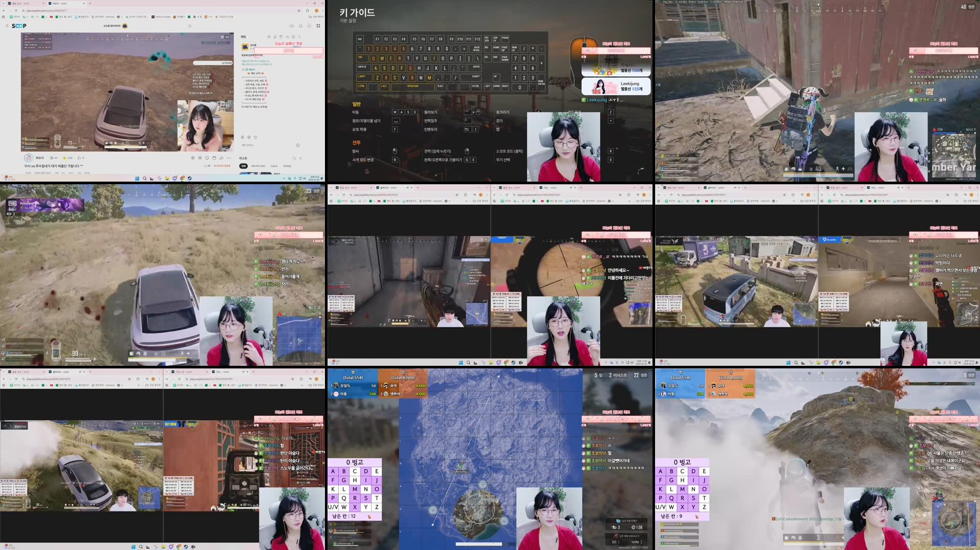Image resolution: width=980 pixels, height=550 pixels.
Task: Open the SOOP hamburger navigation menu
Action: click(x=7, y=26)
